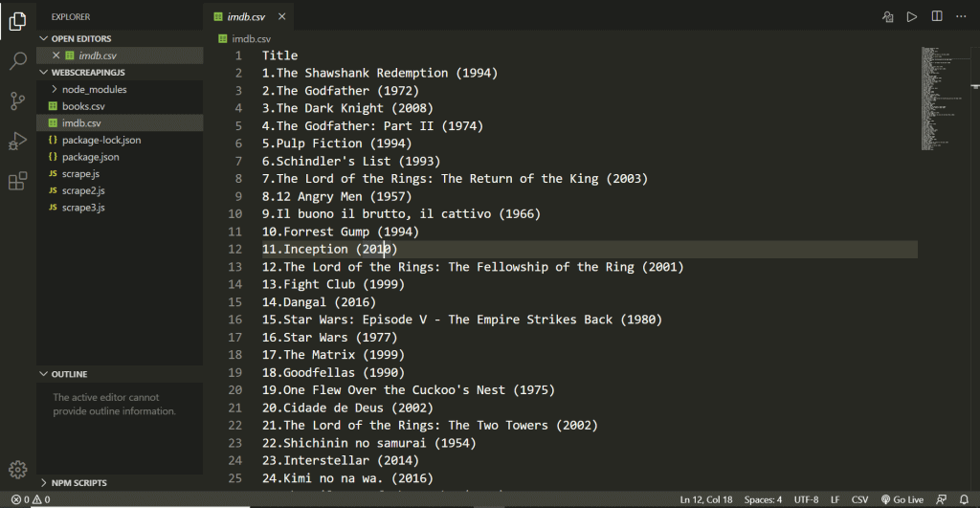
Task: Click the Pulp Fiction (1994) line
Action: point(337,144)
